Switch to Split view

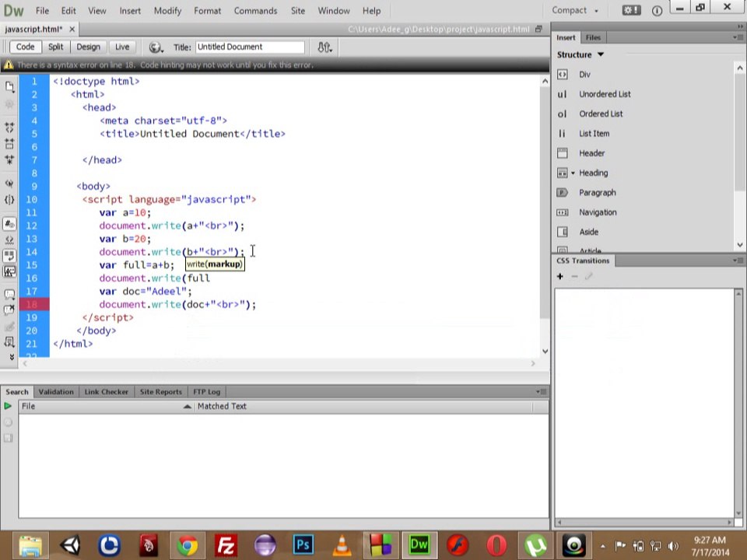[x=56, y=47]
